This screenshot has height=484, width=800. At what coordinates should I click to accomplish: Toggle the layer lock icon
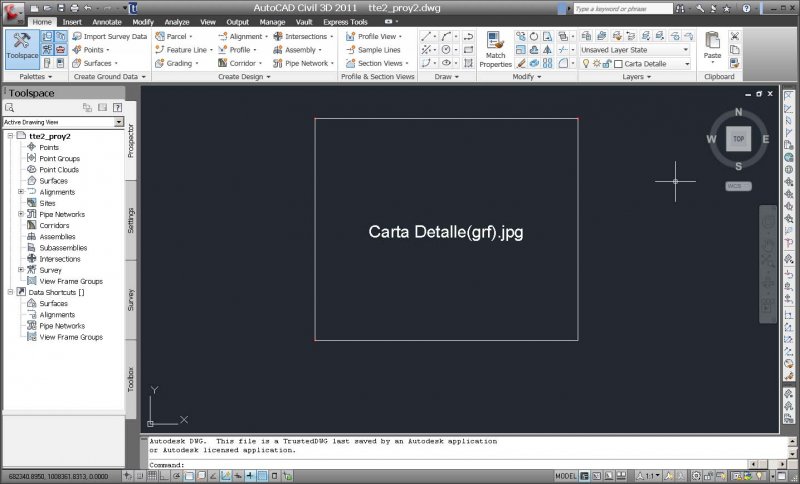click(606, 64)
